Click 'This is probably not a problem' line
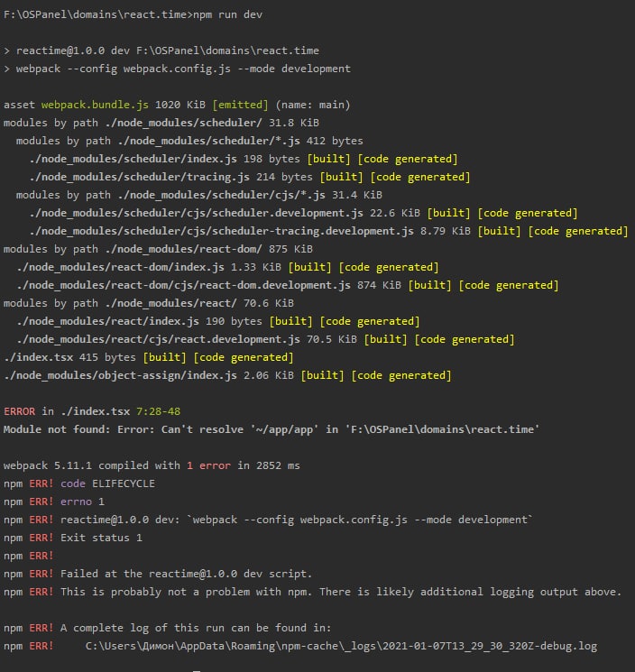This screenshot has width=635, height=672. 312,592
